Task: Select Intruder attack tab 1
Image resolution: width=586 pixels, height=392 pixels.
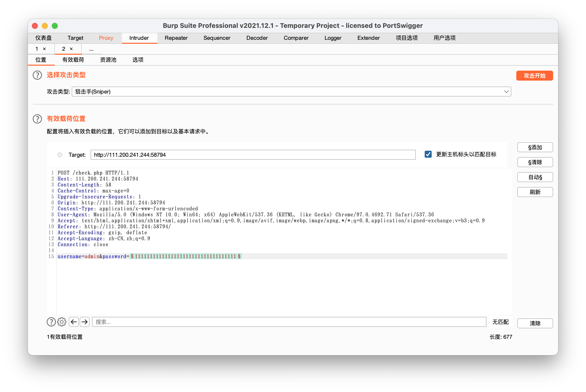Action: (37, 49)
